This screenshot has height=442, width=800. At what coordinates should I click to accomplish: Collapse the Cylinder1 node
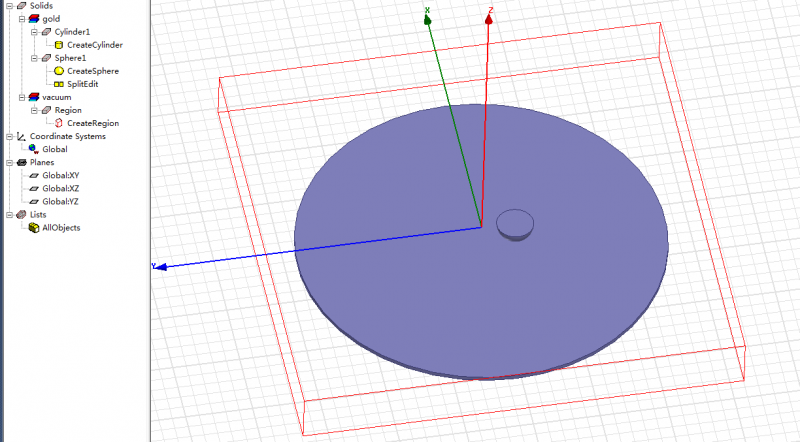pos(34,32)
